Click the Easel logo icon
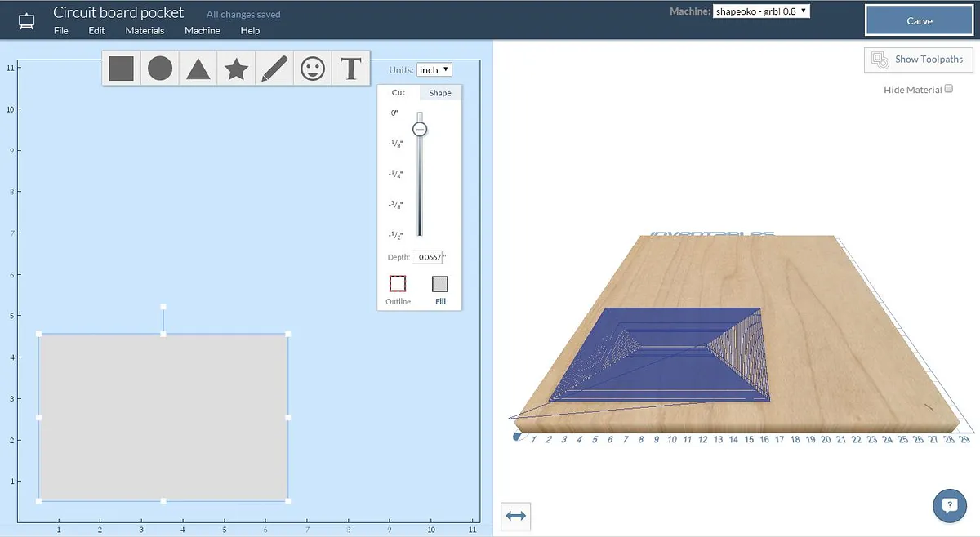 tap(27, 20)
